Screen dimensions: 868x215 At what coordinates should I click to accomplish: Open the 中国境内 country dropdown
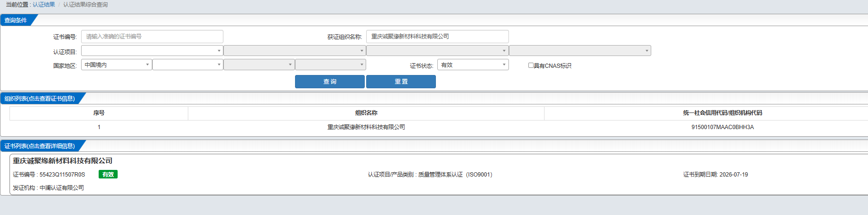tap(117, 65)
